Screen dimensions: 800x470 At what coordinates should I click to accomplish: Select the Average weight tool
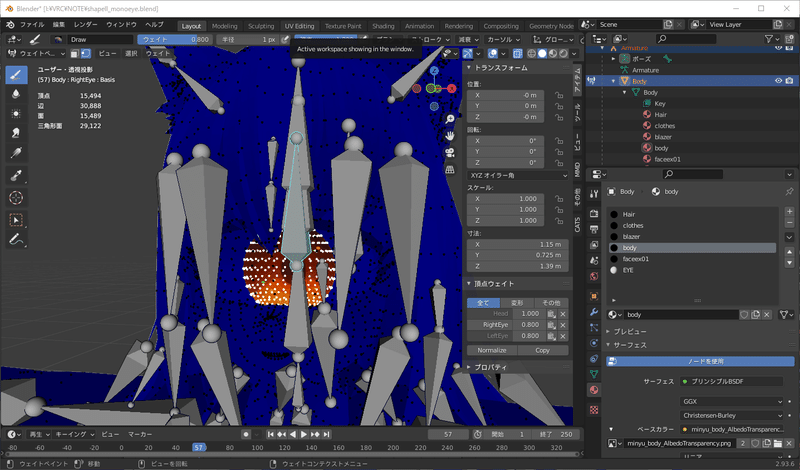click(x=16, y=114)
